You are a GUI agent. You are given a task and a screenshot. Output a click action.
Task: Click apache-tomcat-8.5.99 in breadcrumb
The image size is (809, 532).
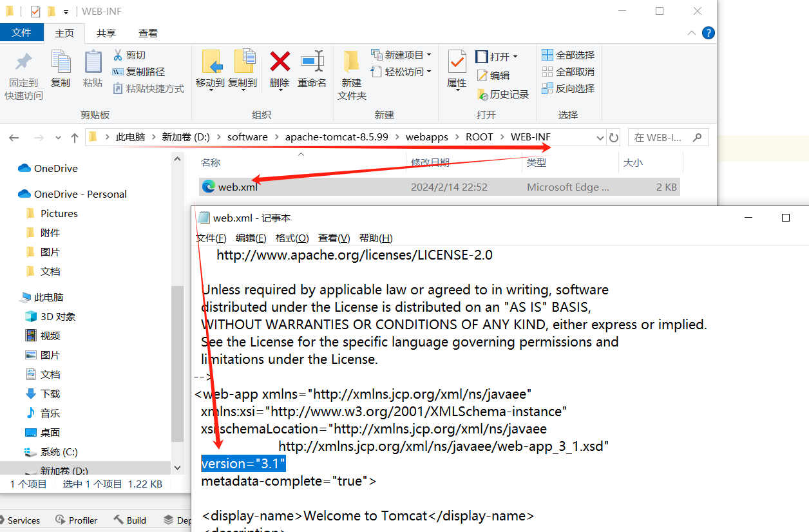[x=337, y=137]
